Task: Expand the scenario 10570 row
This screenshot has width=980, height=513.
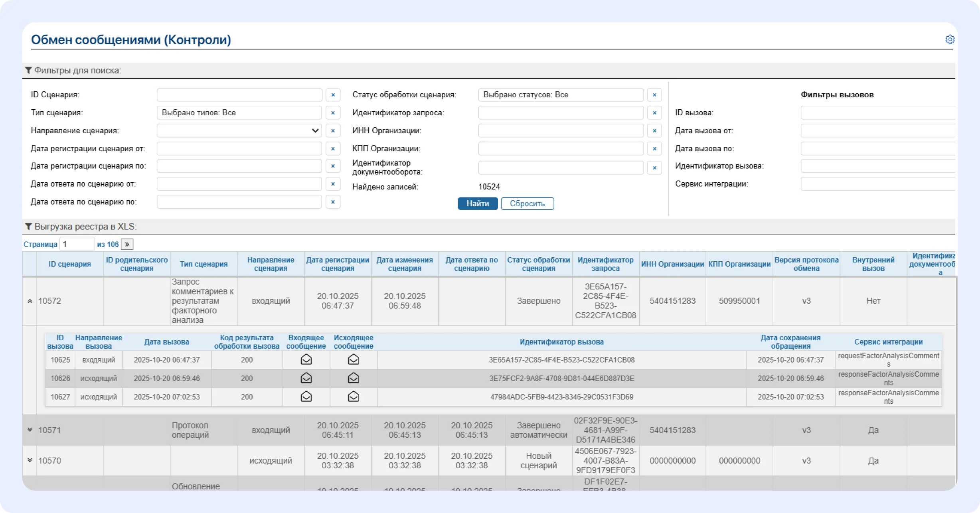Action: (x=30, y=460)
